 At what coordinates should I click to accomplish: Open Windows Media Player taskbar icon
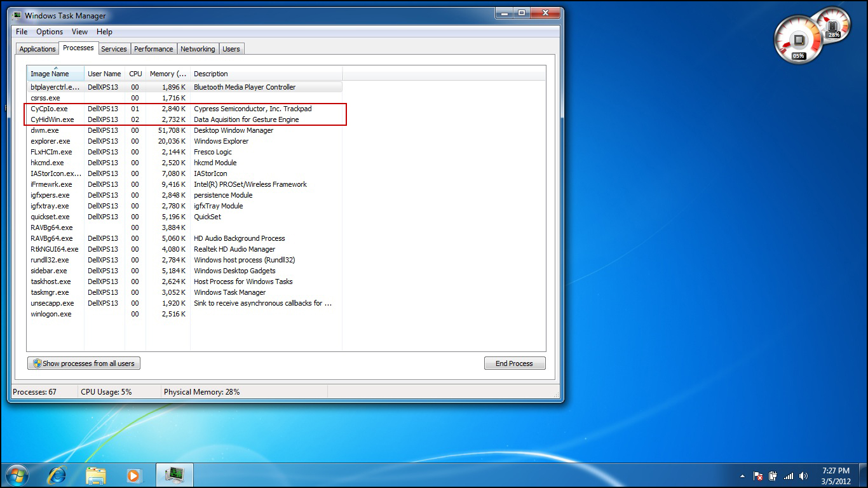[x=133, y=475]
